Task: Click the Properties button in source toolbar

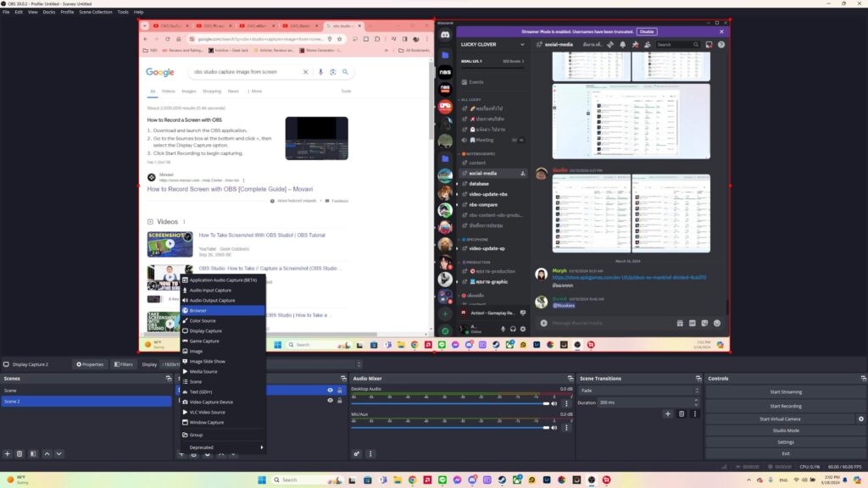Action: pyautogui.click(x=89, y=364)
